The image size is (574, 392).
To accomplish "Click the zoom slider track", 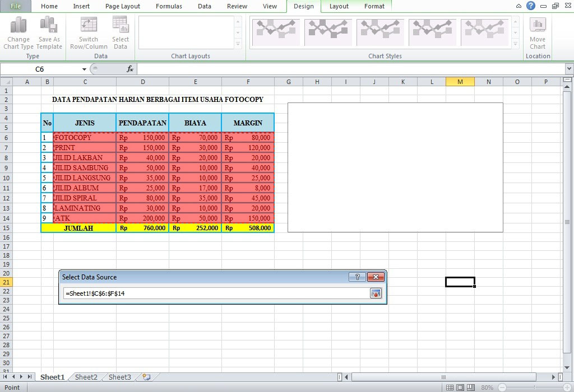I will click(534, 388).
